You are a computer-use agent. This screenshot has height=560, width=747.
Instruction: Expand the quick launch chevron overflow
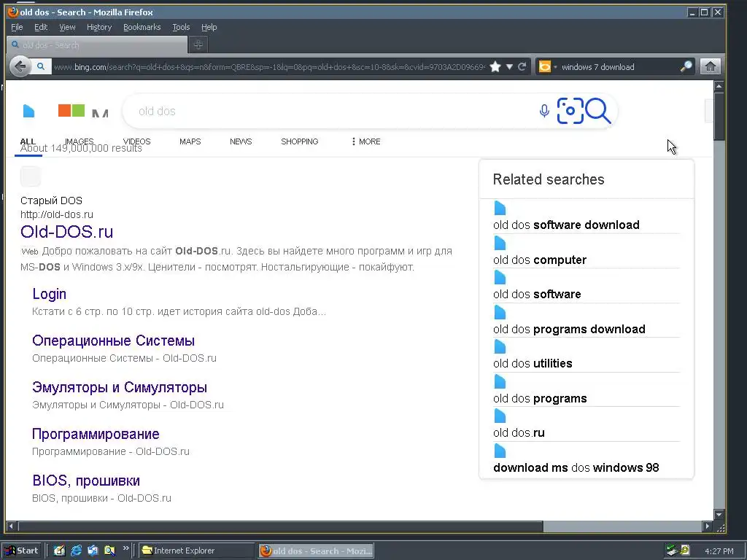point(125,548)
